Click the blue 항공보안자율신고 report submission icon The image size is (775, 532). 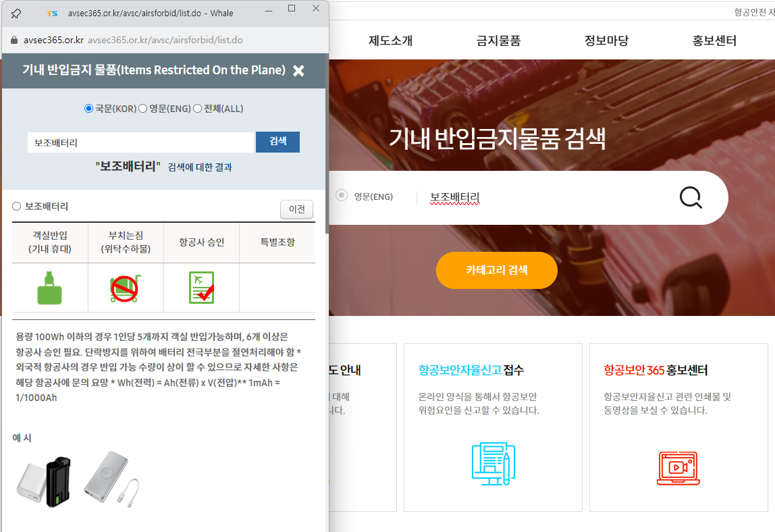point(492,464)
